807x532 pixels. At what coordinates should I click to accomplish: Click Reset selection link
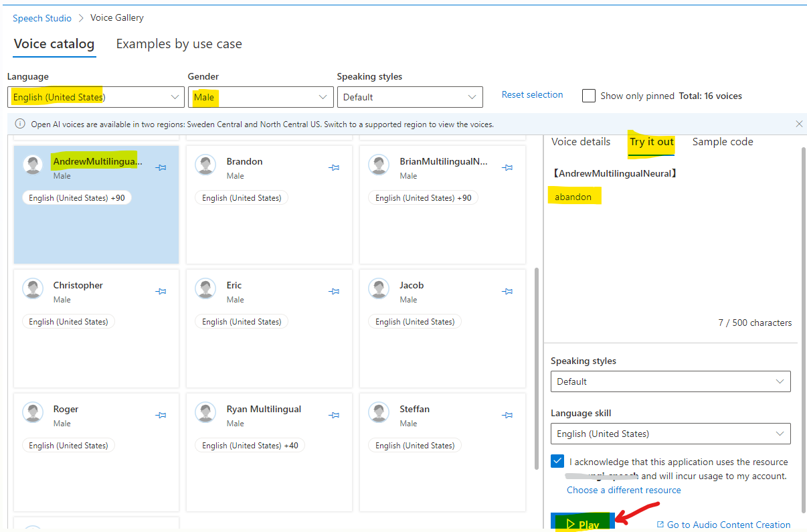coord(533,94)
